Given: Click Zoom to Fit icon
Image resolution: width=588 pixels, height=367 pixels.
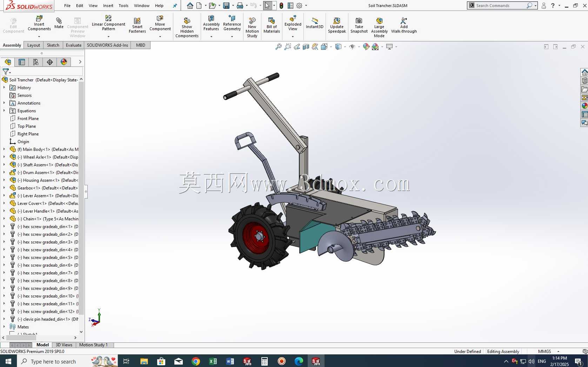Looking at the screenshot, I should click(279, 47).
